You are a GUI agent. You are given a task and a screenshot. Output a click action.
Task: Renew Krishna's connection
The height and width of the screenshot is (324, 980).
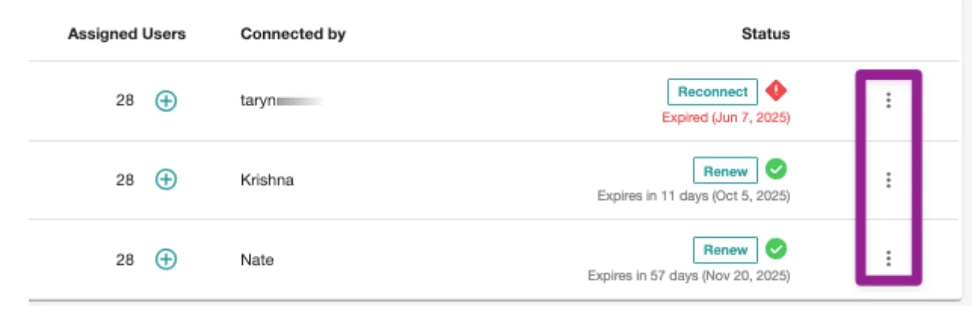point(725,171)
